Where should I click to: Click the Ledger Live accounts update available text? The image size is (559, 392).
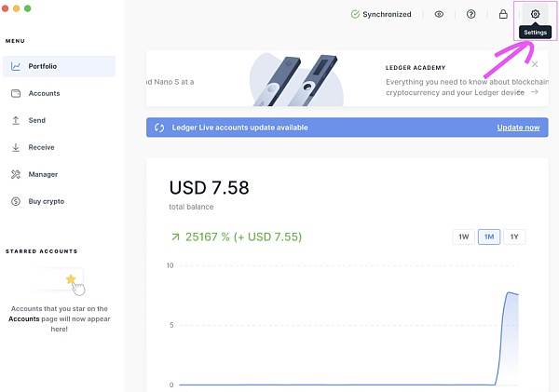pyautogui.click(x=240, y=128)
